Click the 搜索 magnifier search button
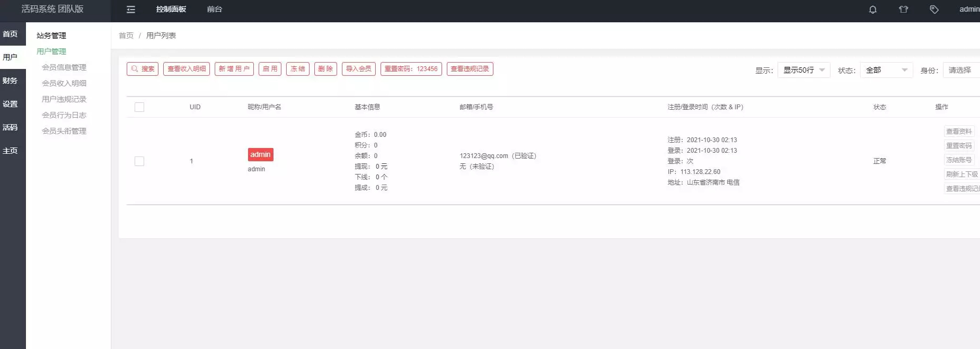 tap(143, 69)
